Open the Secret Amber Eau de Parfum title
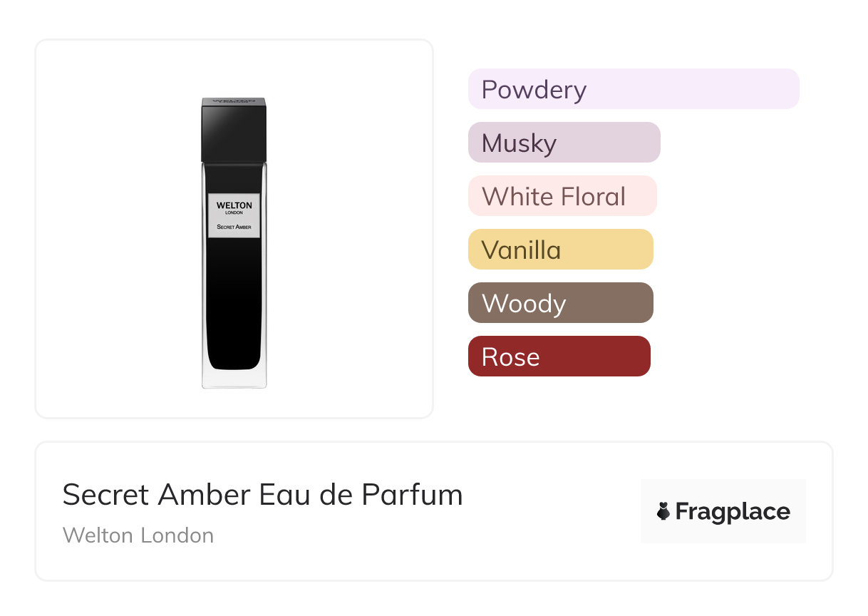The width and height of the screenshot is (868, 616). coord(262,495)
